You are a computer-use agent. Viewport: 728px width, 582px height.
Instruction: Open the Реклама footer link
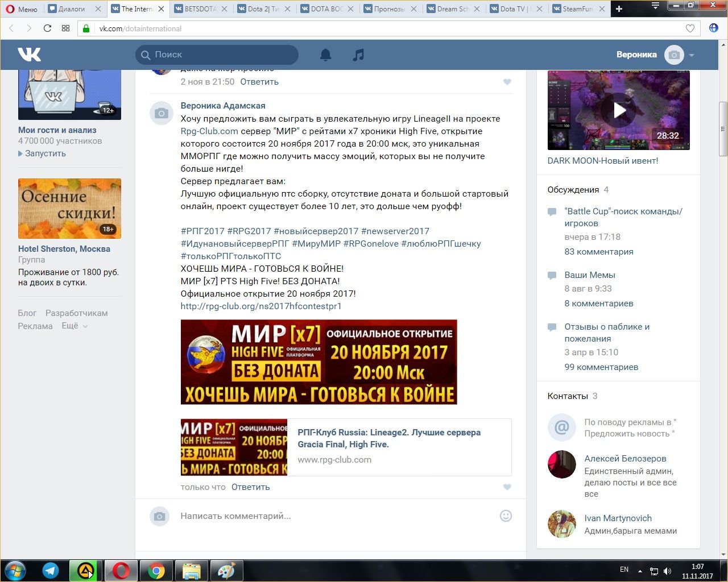tap(35, 326)
